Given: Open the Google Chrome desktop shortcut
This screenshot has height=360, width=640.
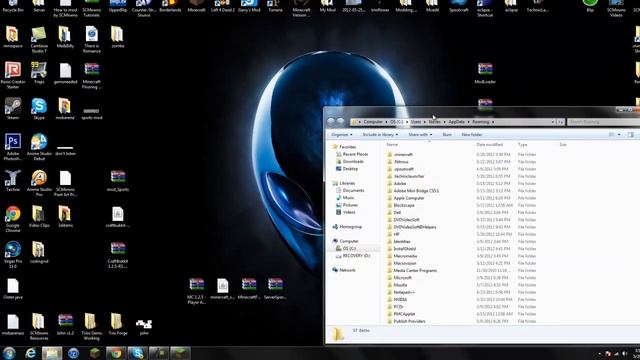Looking at the screenshot, I should coord(13,219).
